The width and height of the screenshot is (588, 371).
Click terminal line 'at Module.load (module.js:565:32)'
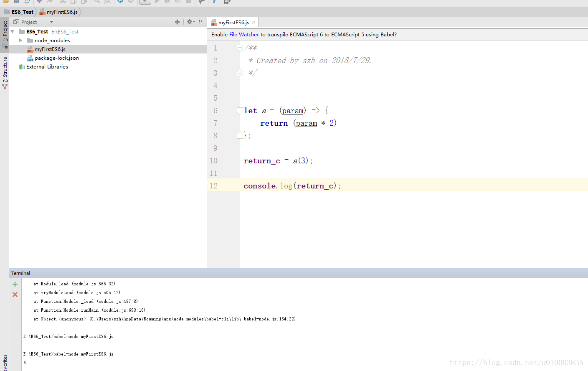pos(74,284)
